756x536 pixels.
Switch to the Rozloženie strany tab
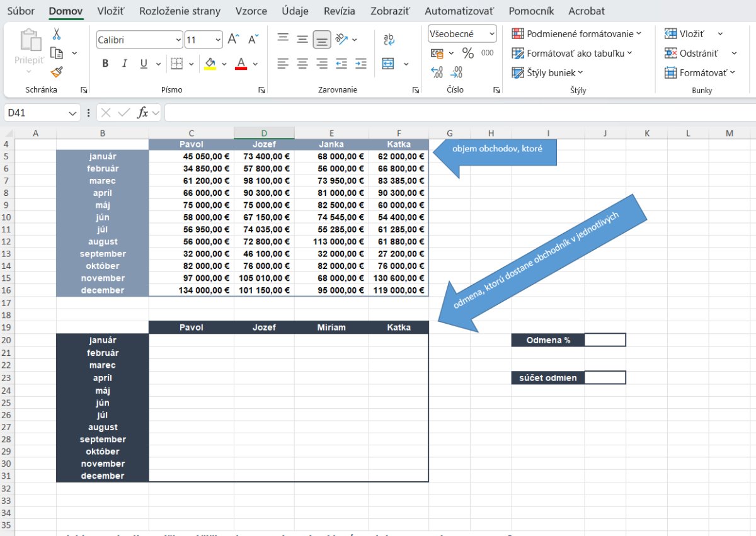(180, 11)
